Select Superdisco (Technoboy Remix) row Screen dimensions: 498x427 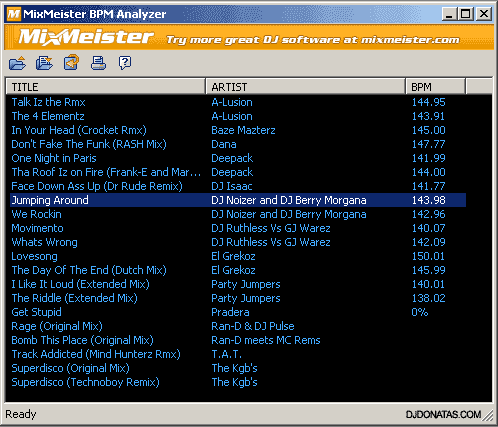pyautogui.click(x=238, y=382)
